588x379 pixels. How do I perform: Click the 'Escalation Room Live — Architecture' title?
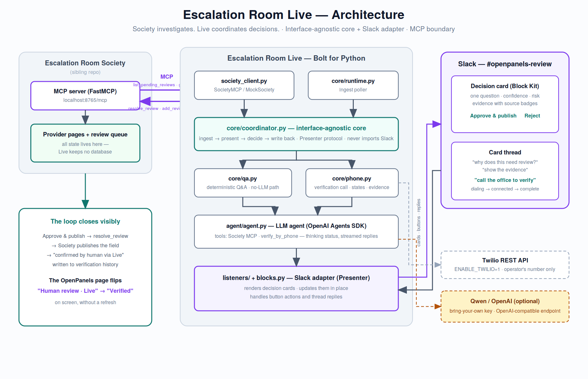click(294, 15)
